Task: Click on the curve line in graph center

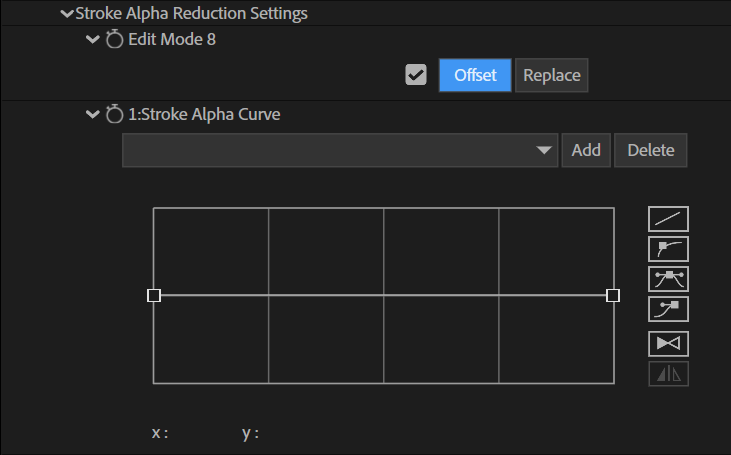Action: 384,295
